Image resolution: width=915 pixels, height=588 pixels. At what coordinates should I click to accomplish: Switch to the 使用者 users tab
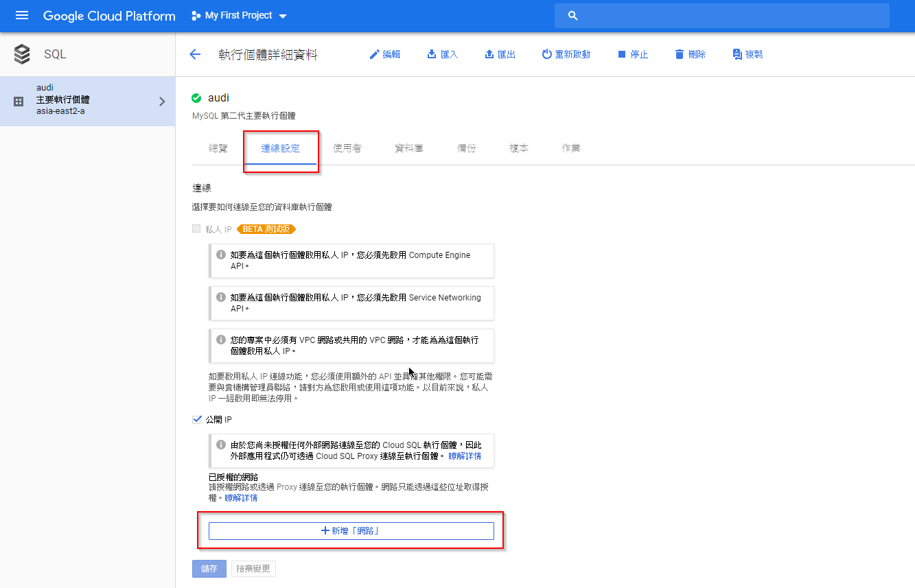pos(347,148)
